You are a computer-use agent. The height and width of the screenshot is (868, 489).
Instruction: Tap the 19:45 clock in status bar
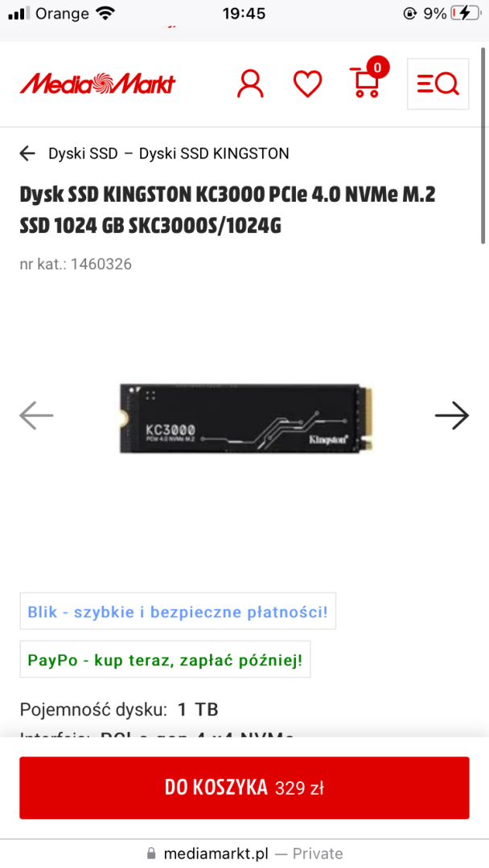tap(244, 14)
